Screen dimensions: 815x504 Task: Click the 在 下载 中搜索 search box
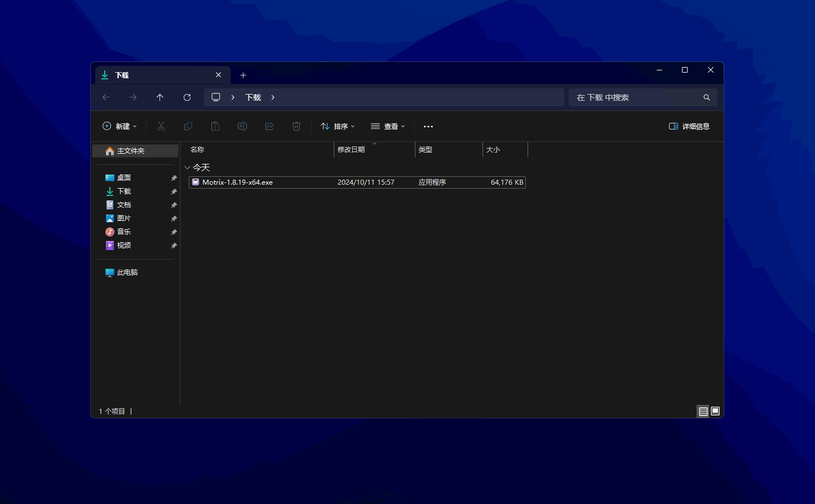[x=637, y=97]
